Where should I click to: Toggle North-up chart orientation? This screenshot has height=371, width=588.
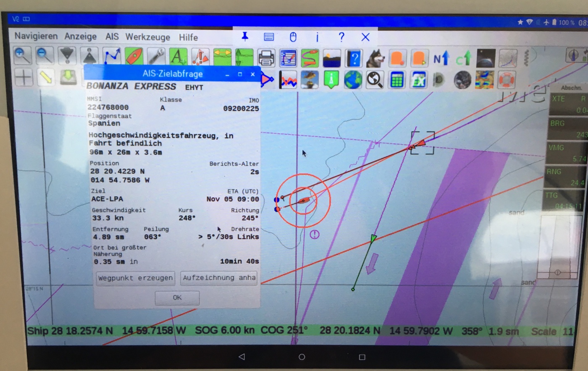441,58
